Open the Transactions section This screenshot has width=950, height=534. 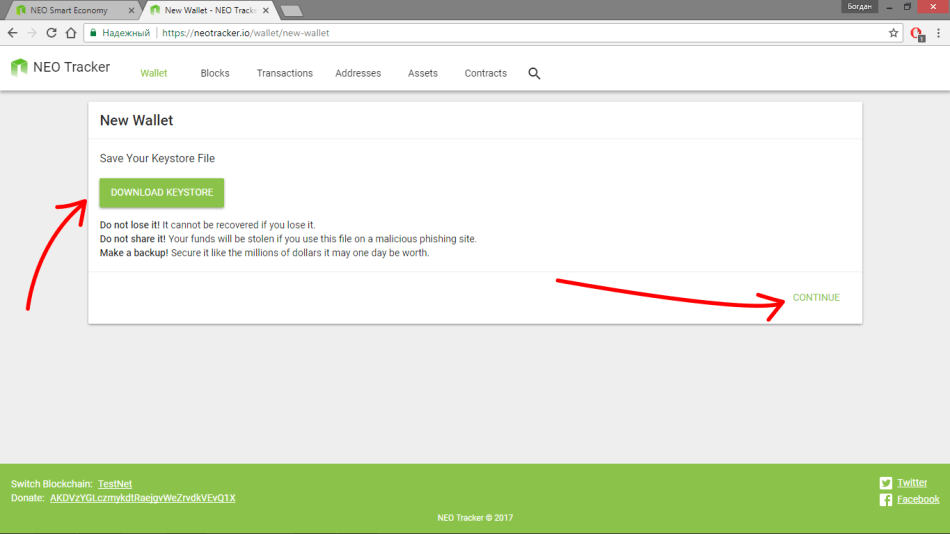click(x=285, y=73)
